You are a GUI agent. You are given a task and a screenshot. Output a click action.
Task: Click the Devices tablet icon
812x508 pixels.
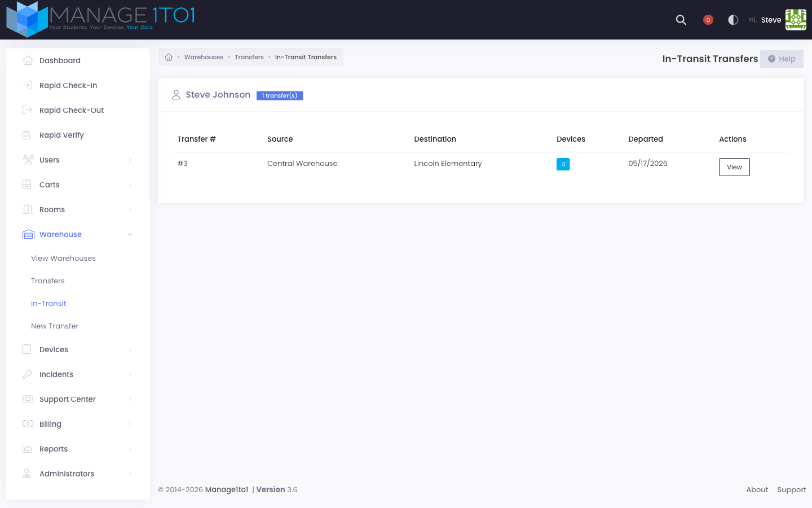tap(27, 349)
